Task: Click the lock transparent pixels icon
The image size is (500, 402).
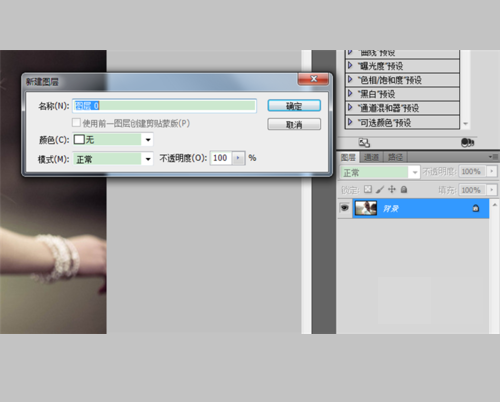Action: 368,189
